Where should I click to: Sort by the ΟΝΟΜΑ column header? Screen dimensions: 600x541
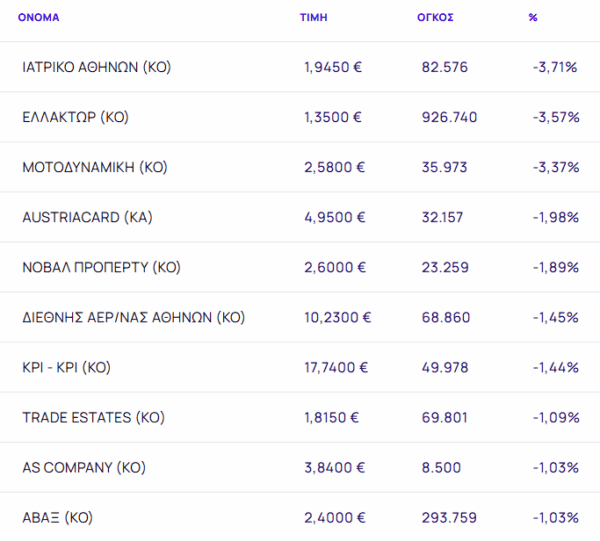click(39, 17)
